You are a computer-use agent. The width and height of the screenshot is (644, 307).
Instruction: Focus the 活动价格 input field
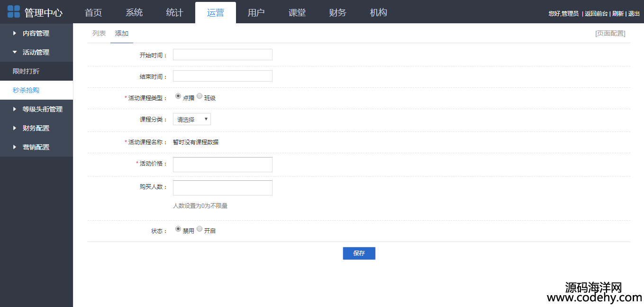(223, 165)
